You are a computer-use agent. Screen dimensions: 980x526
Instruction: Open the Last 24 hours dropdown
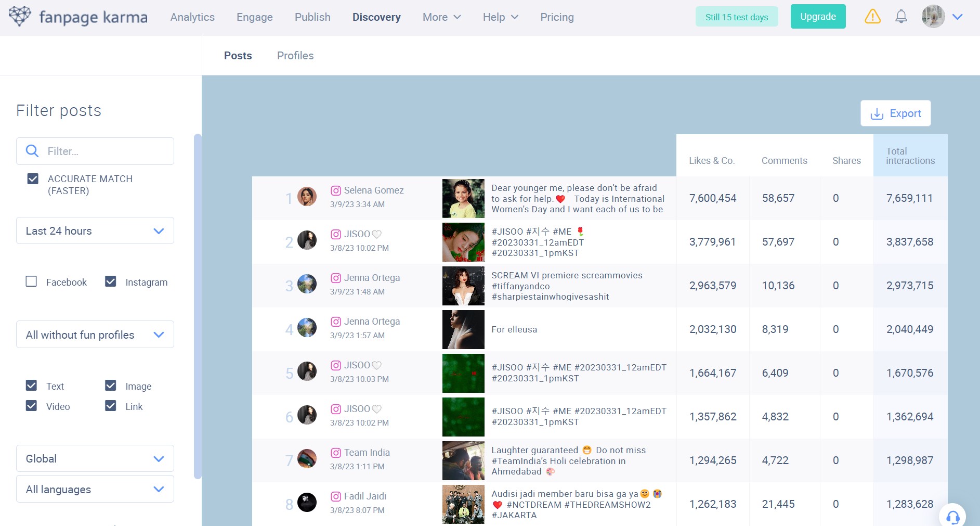(x=95, y=230)
